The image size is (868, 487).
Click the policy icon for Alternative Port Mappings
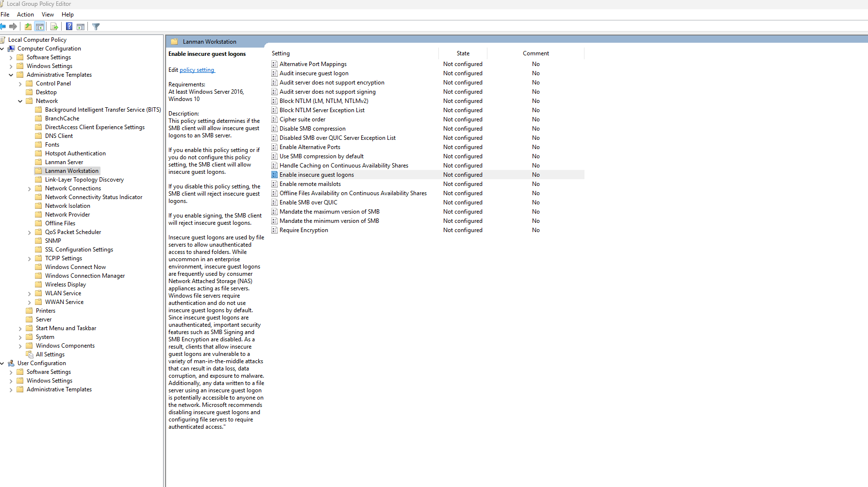coord(275,64)
